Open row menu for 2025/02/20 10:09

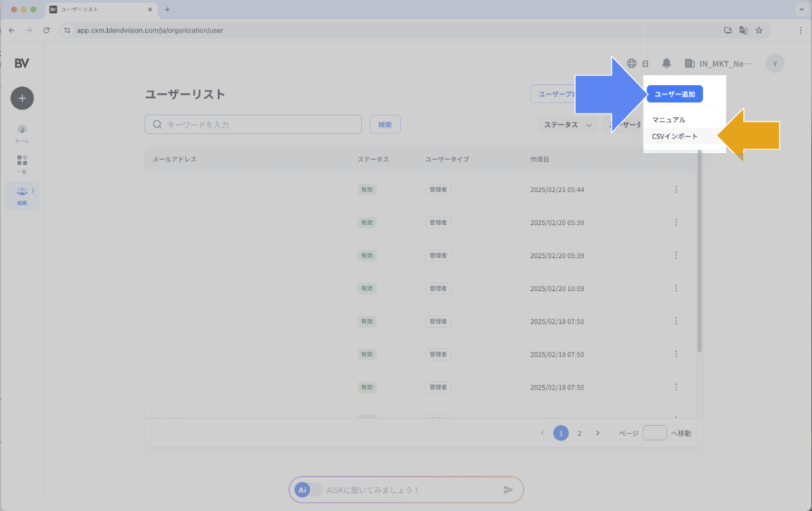(676, 289)
